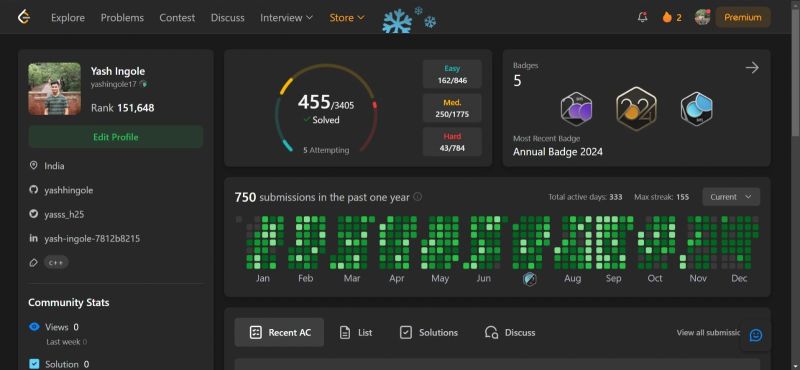Switch to the Solutions tab
The height and width of the screenshot is (370, 800).
(x=429, y=333)
